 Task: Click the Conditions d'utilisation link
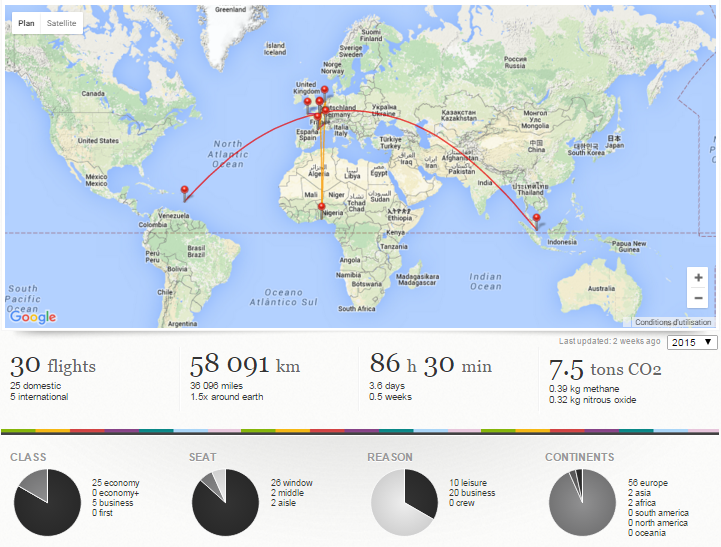(x=673, y=322)
